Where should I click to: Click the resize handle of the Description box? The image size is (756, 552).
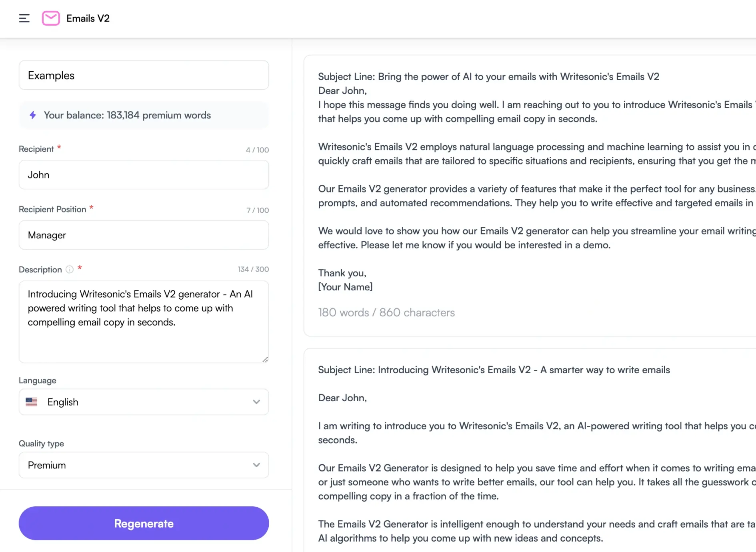pyautogui.click(x=265, y=359)
